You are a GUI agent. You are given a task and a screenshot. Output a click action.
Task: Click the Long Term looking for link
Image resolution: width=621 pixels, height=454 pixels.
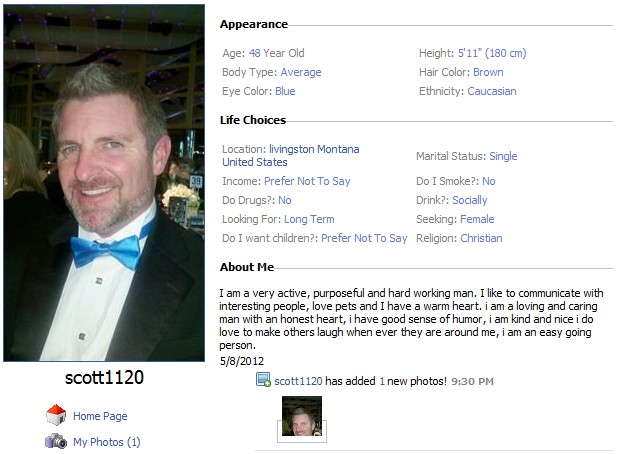pos(309,219)
